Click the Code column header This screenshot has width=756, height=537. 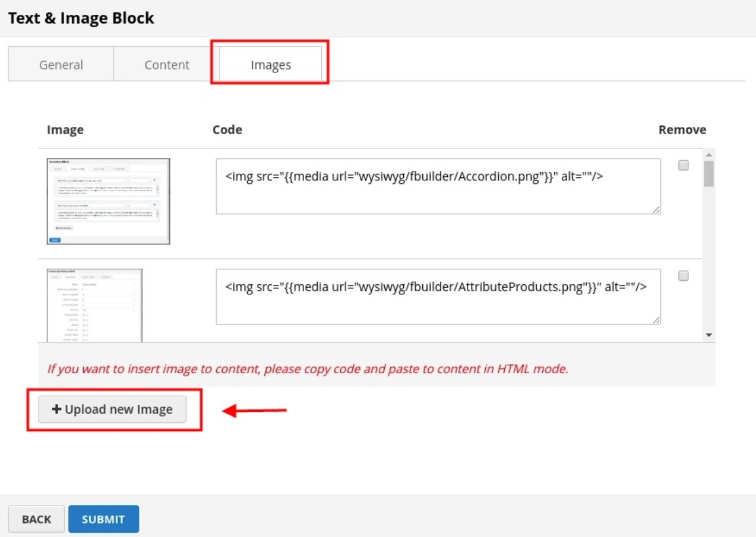pyautogui.click(x=227, y=129)
